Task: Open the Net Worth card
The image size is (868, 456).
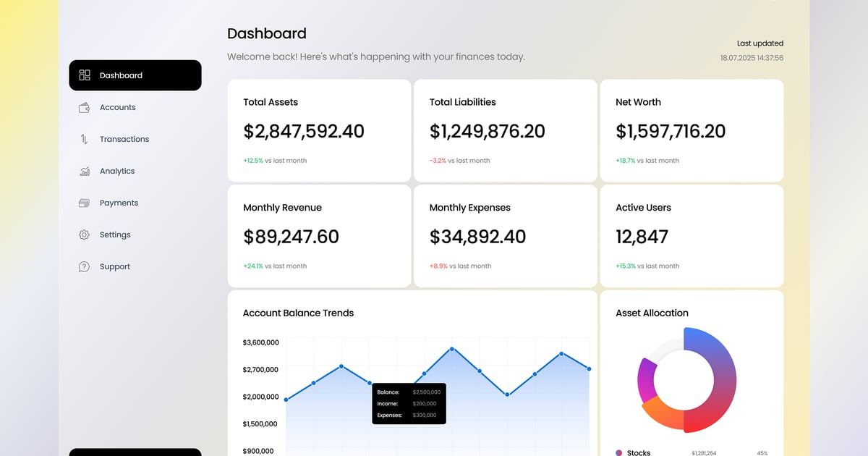Action: (x=692, y=131)
